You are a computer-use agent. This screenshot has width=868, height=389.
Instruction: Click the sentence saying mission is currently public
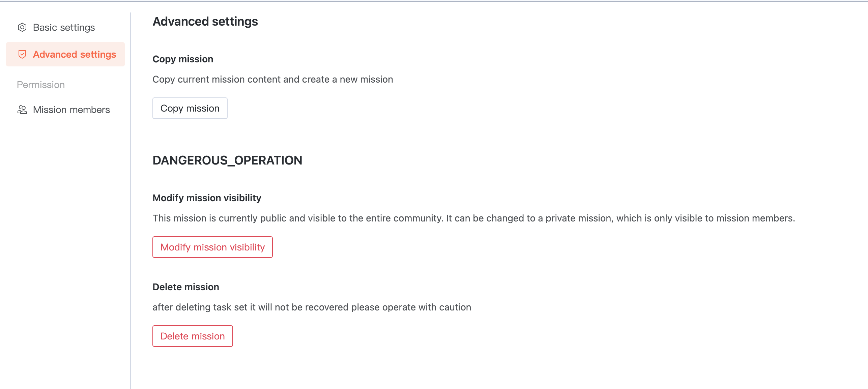pyautogui.click(x=297, y=218)
